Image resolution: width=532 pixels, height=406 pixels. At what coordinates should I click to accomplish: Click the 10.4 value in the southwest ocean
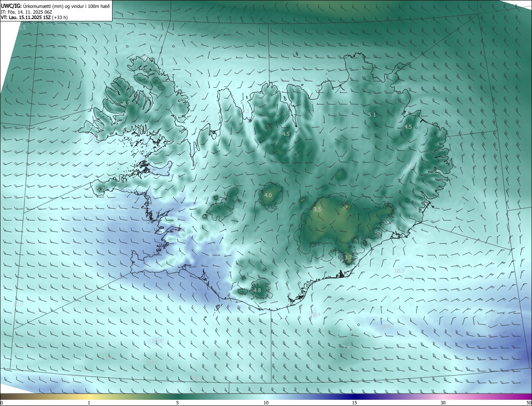pyautogui.click(x=157, y=341)
